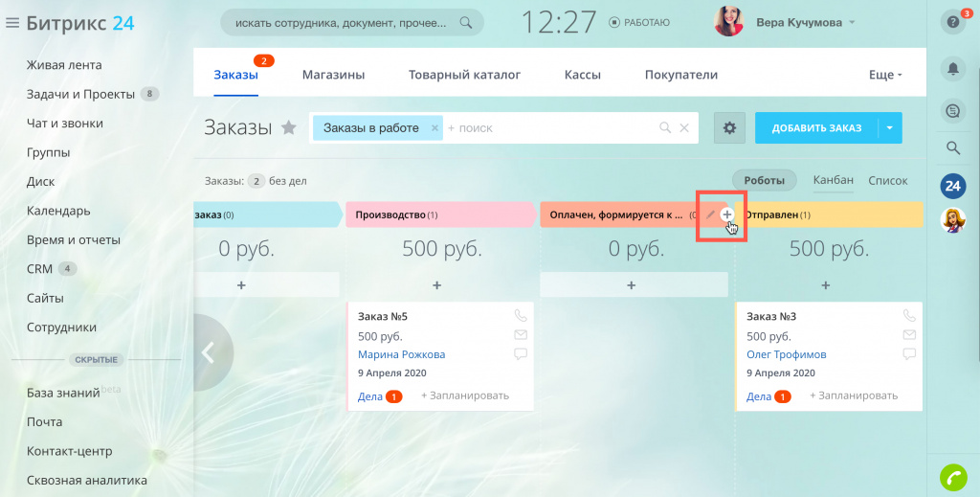
Task: Switch to the Магазины tab
Action: (333, 75)
